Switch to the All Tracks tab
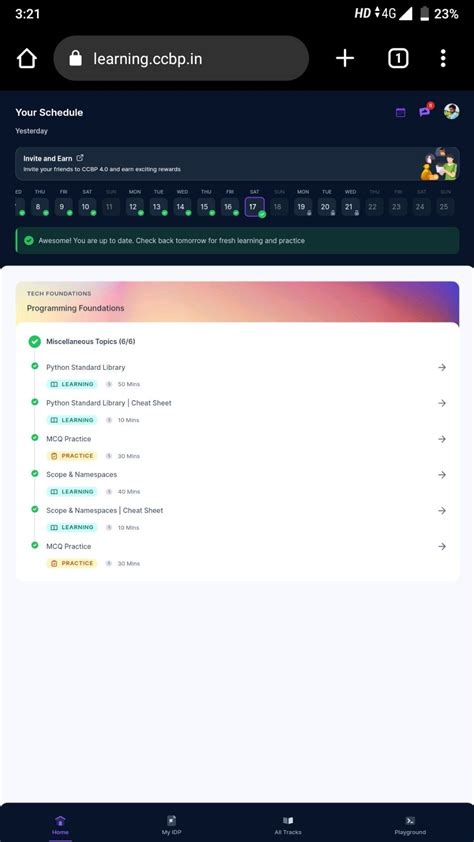The width and height of the screenshot is (474, 842). [288, 825]
